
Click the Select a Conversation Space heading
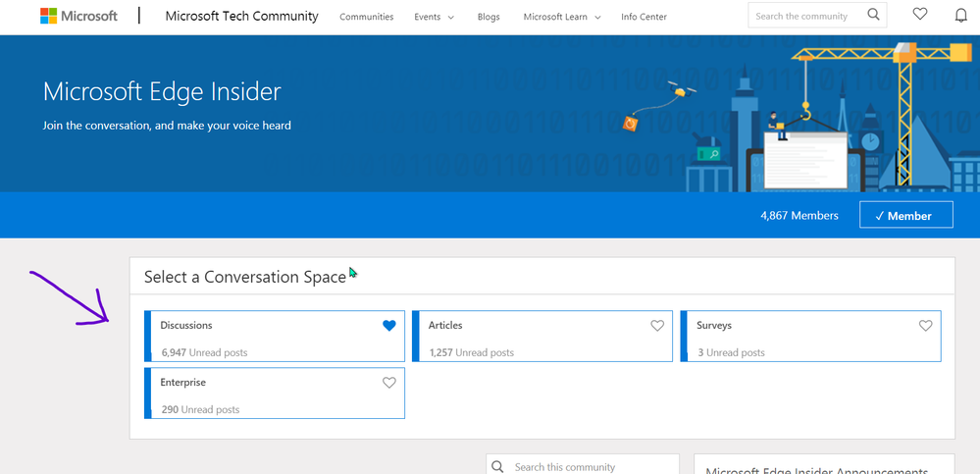(245, 277)
